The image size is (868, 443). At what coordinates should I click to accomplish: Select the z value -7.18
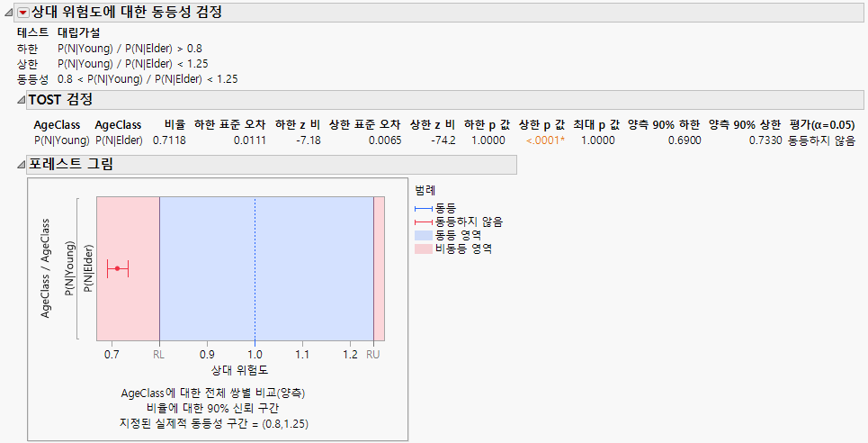(309, 140)
